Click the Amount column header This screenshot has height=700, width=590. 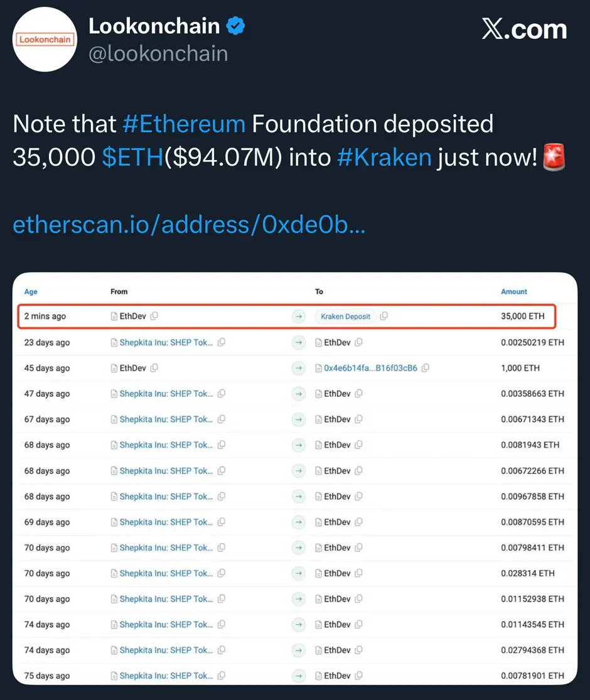click(x=513, y=291)
